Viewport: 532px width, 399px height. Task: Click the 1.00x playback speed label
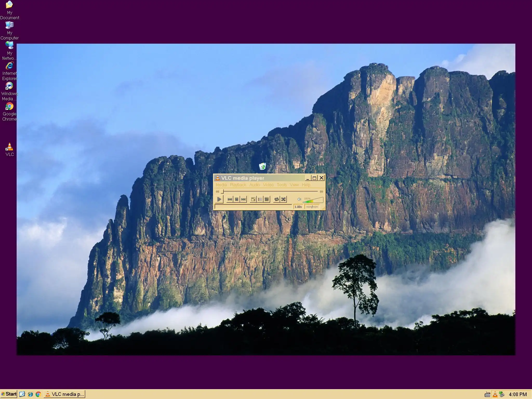[298, 207]
